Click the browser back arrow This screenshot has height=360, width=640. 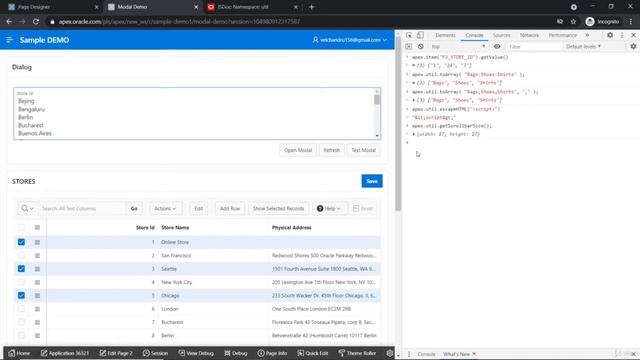coord(9,22)
